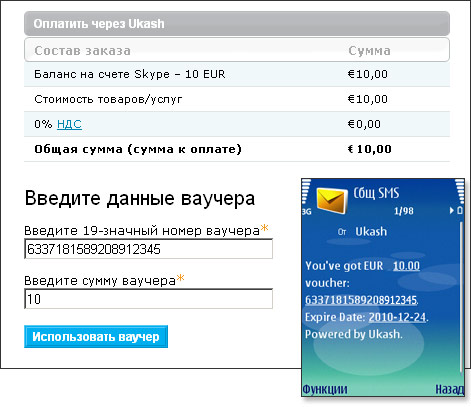Click expire date 2010-12-24 in SMS
This screenshot has height=407, width=471.
pos(397,317)
